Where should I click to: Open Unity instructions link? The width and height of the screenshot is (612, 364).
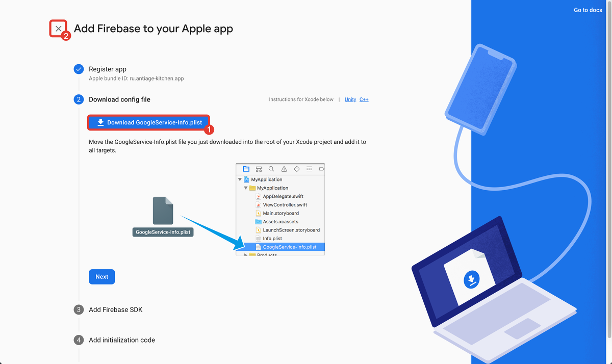(x=350, y=99)
